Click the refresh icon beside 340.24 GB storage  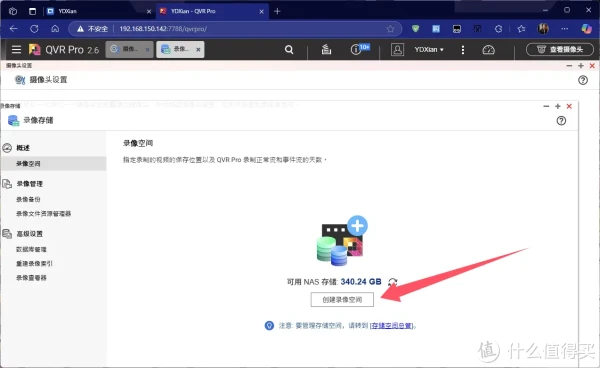[393, 282]
